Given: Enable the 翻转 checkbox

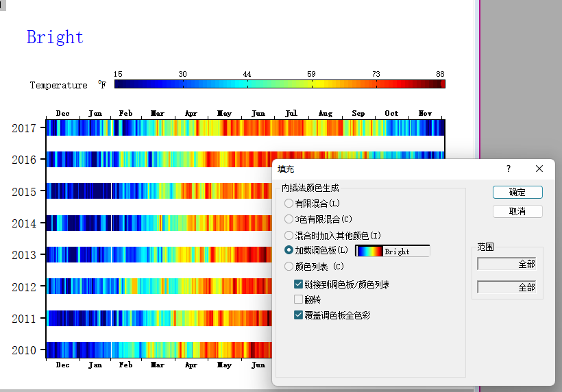Looking at the screenshot, I should (x=299, y=299).
